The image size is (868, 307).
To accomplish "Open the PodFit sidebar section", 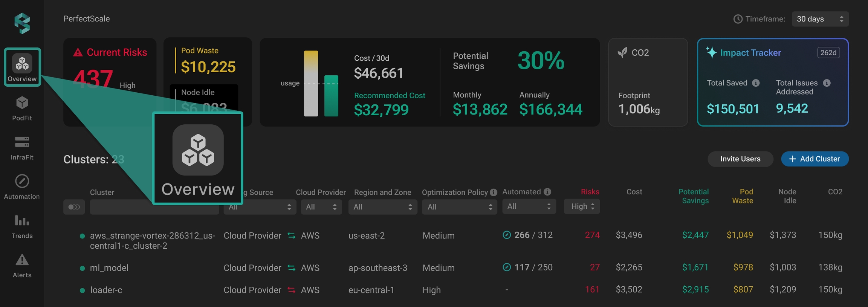I will click(22, 108).
